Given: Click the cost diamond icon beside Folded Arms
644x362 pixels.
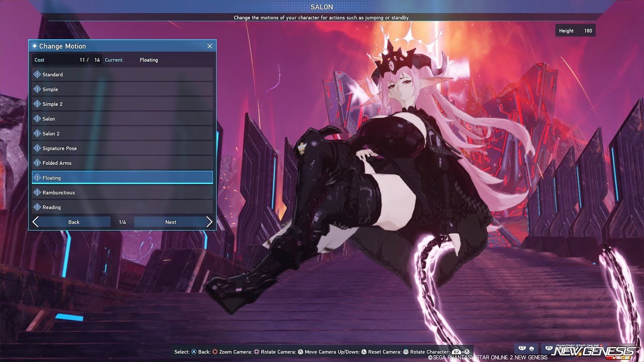Looking at the screenshot, I should pyautogui.click(x=37, y=163).
